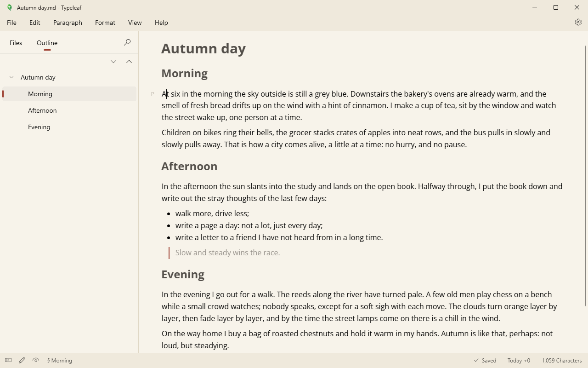Select Autumn day in the outline tree
The image size is (588, 368).
tap(69, 77)
